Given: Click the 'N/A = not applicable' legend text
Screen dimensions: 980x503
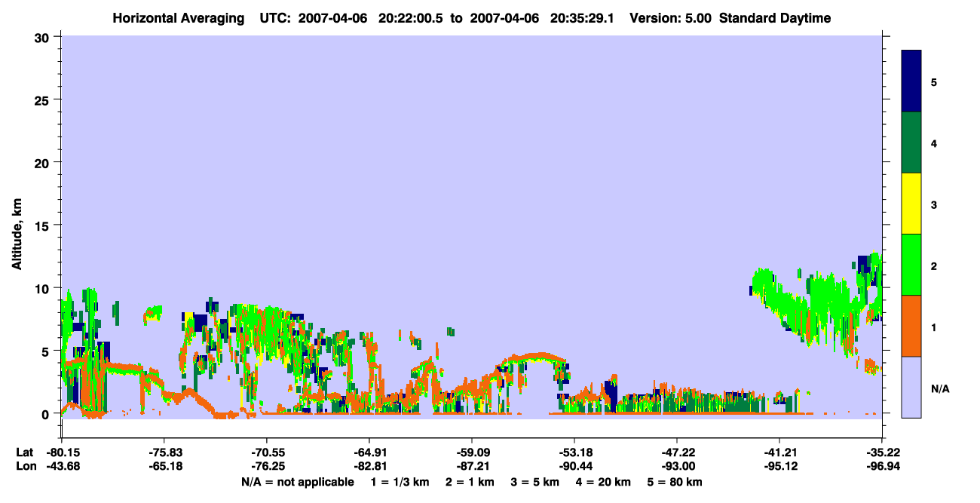Looking at the screenshot, I should pos(297,482).
